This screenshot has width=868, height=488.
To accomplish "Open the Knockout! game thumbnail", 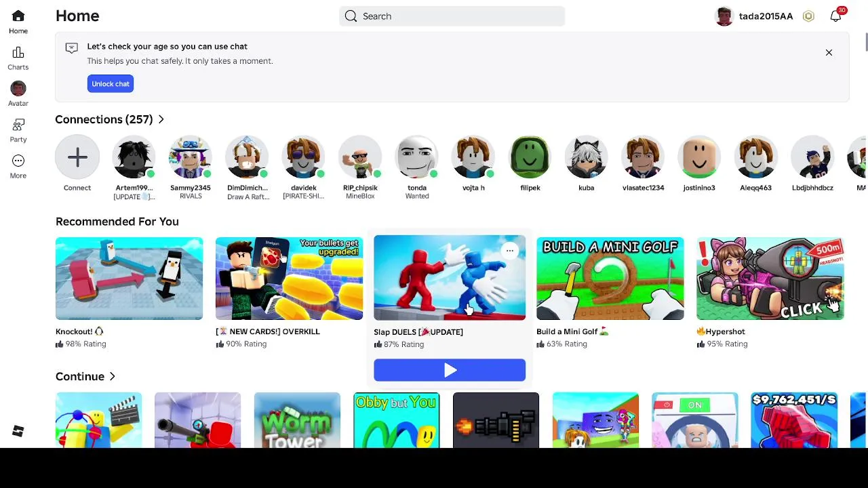I will (129, 279).
